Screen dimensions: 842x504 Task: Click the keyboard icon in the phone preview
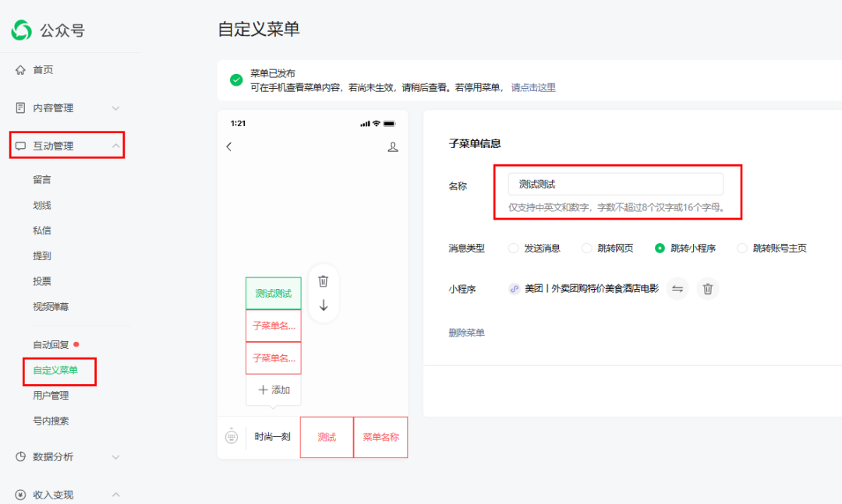(x=232, y=437)
